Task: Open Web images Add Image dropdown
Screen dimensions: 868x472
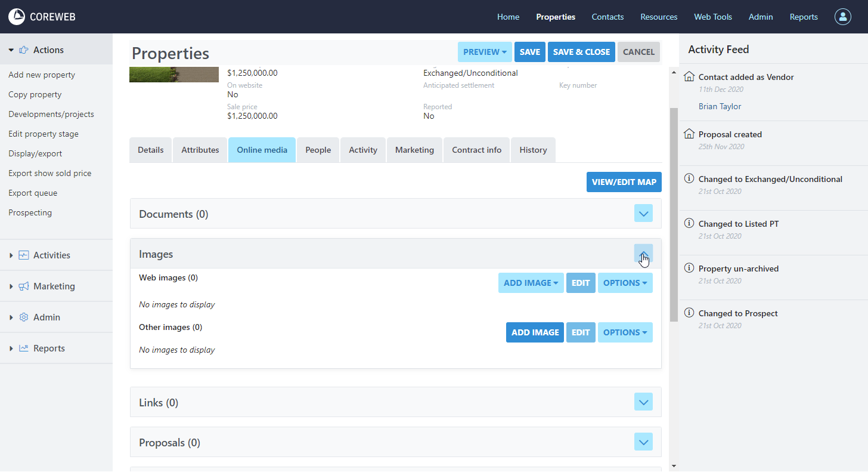Action: tap(530, 283)
